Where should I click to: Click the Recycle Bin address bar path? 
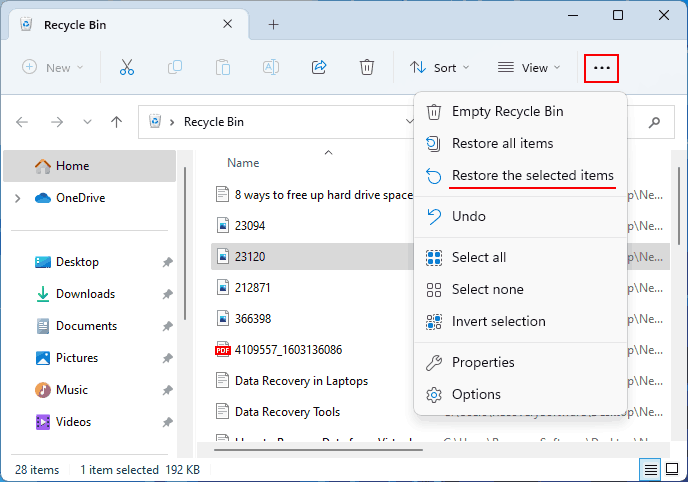coord(214,122)
